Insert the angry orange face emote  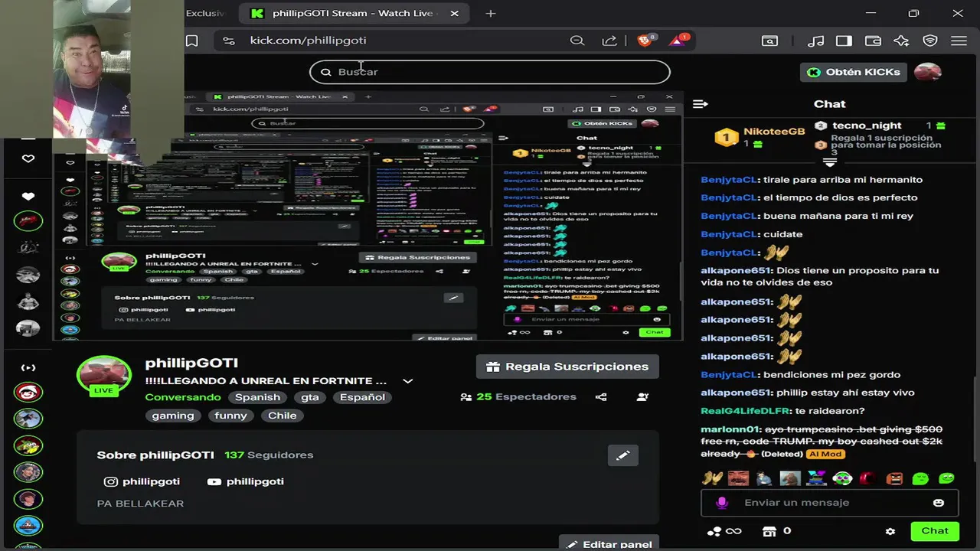[894, 479]
